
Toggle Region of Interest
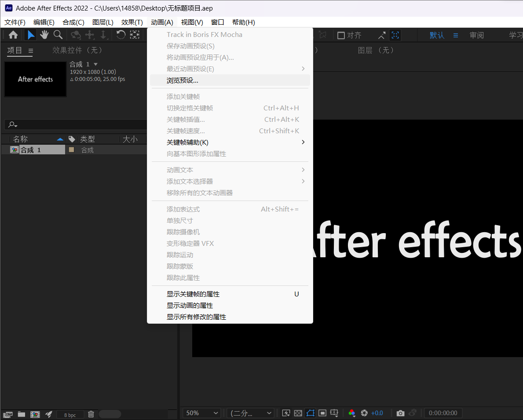click(322, 413)
